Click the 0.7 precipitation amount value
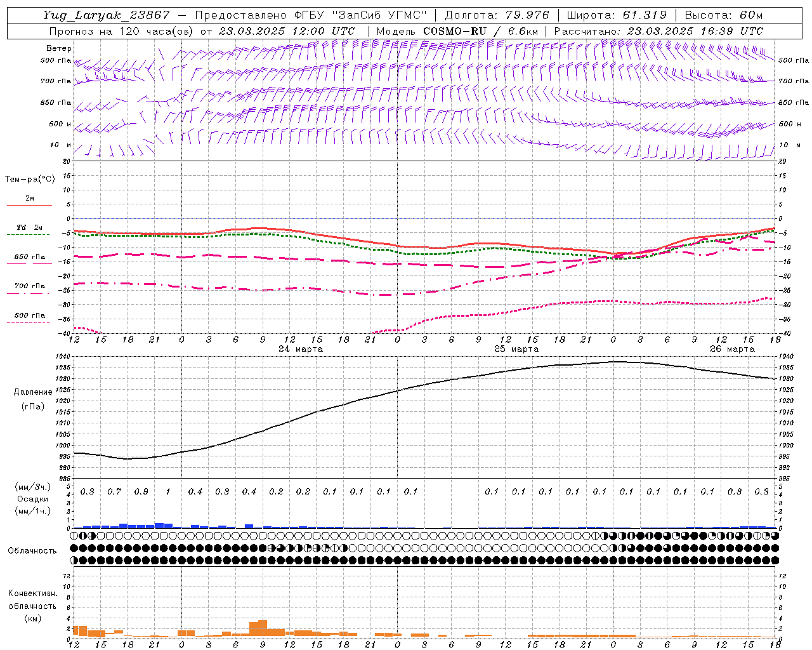This screenshot has height=650, width=812. click(114, 492)
